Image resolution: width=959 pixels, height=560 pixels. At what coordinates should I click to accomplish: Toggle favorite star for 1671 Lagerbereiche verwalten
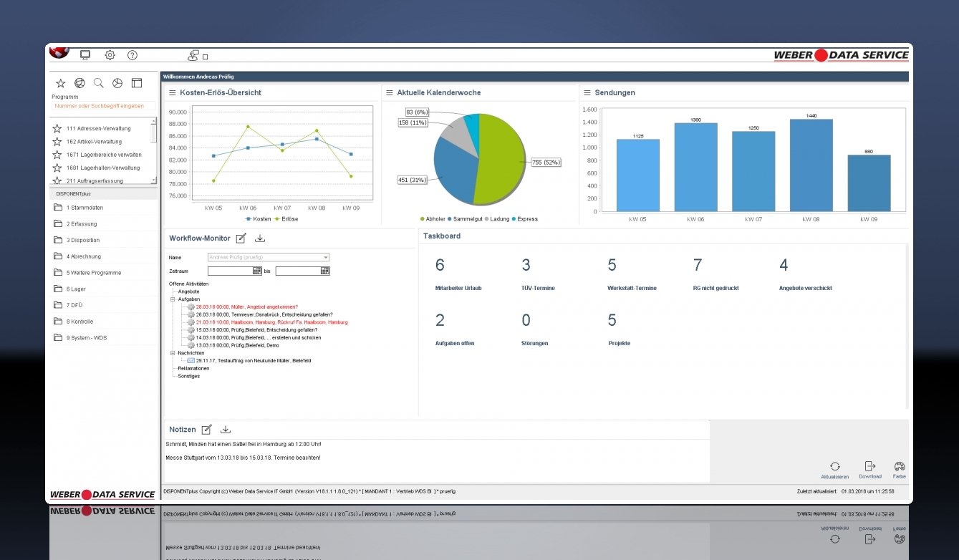57,155
